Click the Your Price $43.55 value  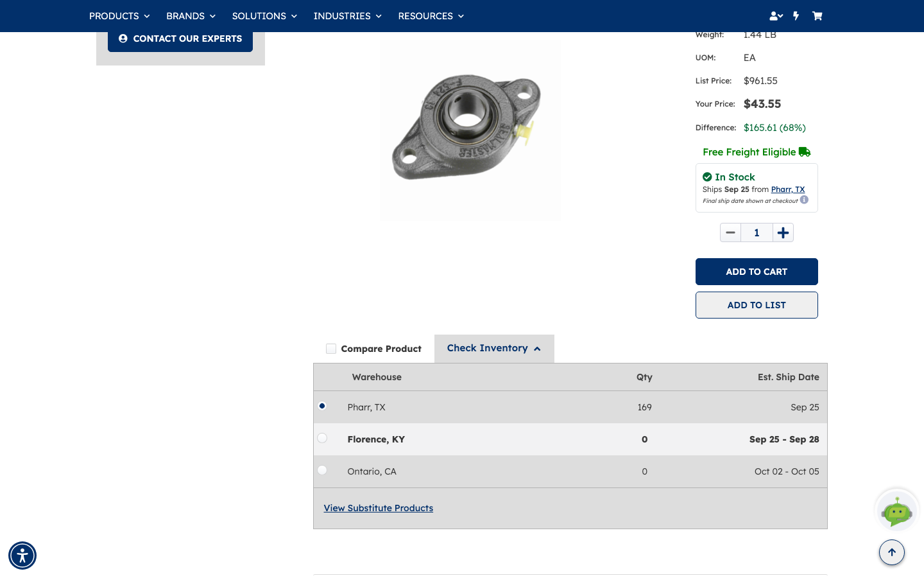(x=762, y=104)
